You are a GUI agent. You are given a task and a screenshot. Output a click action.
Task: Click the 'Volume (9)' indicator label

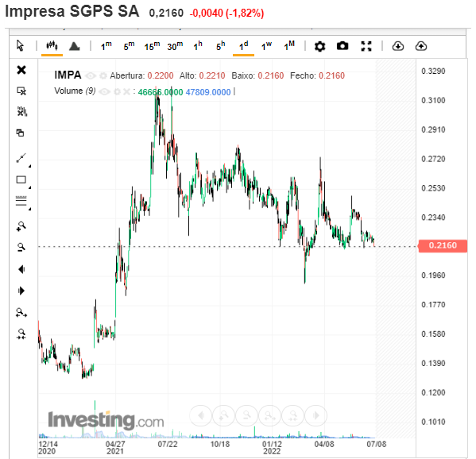(x=75, y=91)
